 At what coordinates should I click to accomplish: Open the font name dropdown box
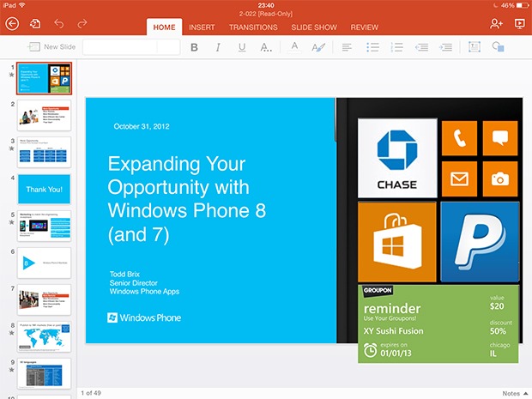point(130,47)
